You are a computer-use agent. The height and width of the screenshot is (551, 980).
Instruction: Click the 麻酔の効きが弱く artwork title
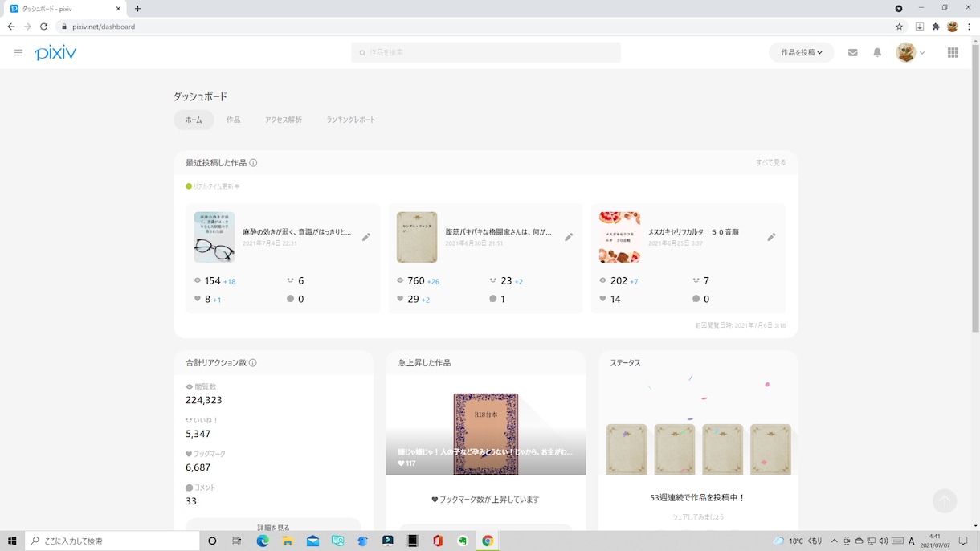tap(296, 232)
